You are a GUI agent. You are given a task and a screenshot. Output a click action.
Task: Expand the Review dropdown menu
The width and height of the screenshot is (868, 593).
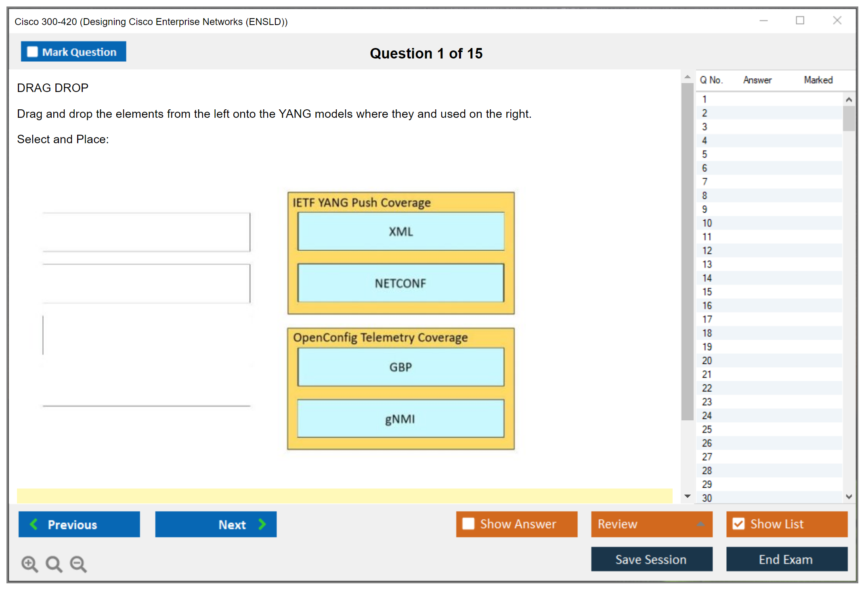(700, 524)
